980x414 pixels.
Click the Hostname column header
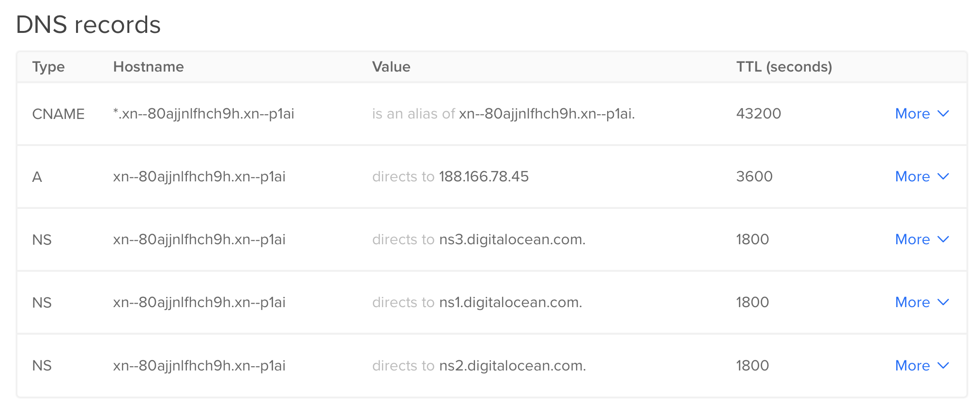148,67
